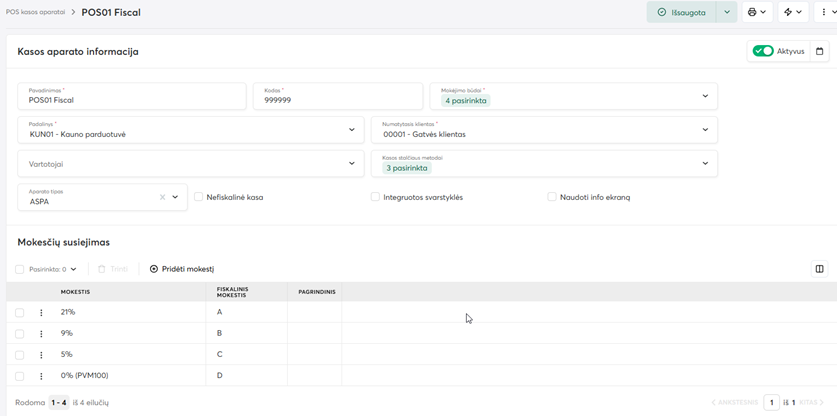Check the Nefiskalinė kasa checkbox
Image resolution: width=837 pixels, height=416 pixels.
click(199, 197)
